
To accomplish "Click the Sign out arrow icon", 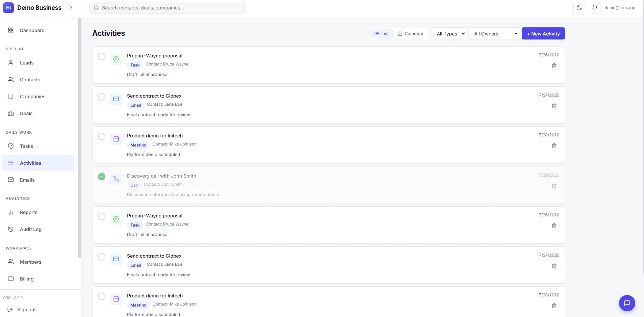I will pos(10,309).
